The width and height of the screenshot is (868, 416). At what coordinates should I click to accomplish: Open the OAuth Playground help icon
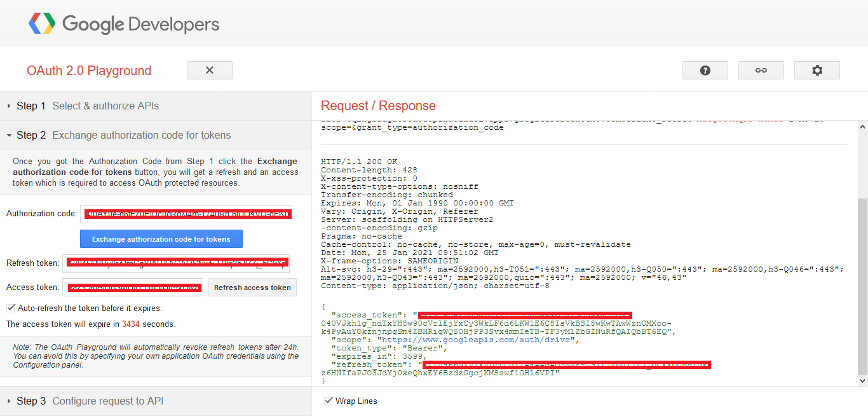click(705, 70)
